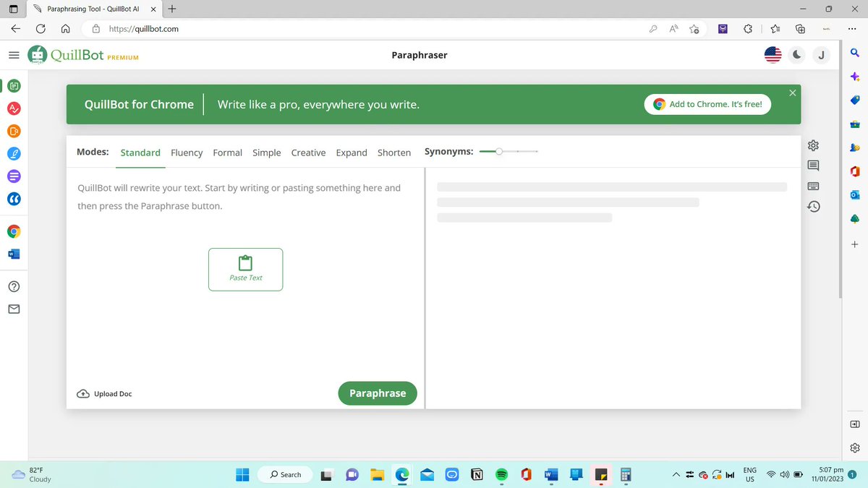Expand the system tray hidden icons chevron
The width and height of the screenshot is (868, 488).
(x=676, y=475)
